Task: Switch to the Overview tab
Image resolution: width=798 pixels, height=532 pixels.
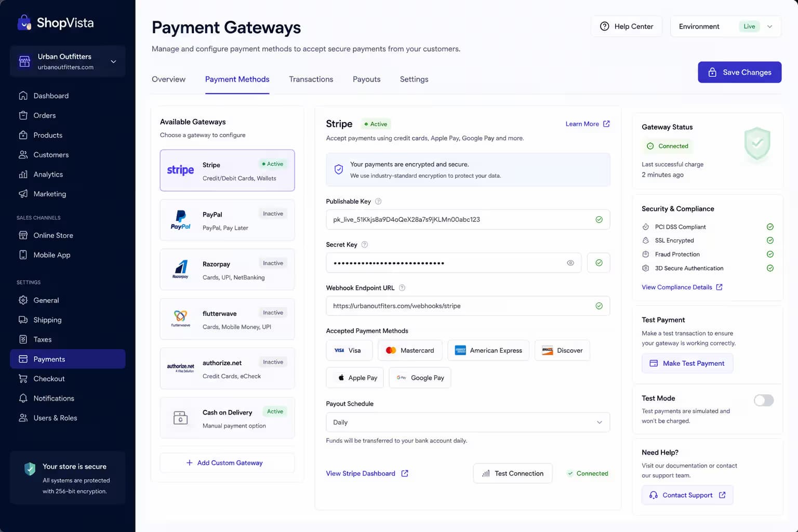Action: pyautogui.click(x=168, y=79)
